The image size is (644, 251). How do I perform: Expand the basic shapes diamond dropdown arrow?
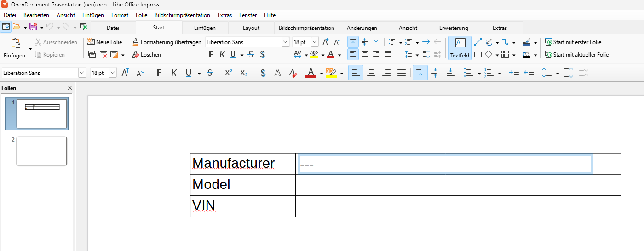coord(497,55)
